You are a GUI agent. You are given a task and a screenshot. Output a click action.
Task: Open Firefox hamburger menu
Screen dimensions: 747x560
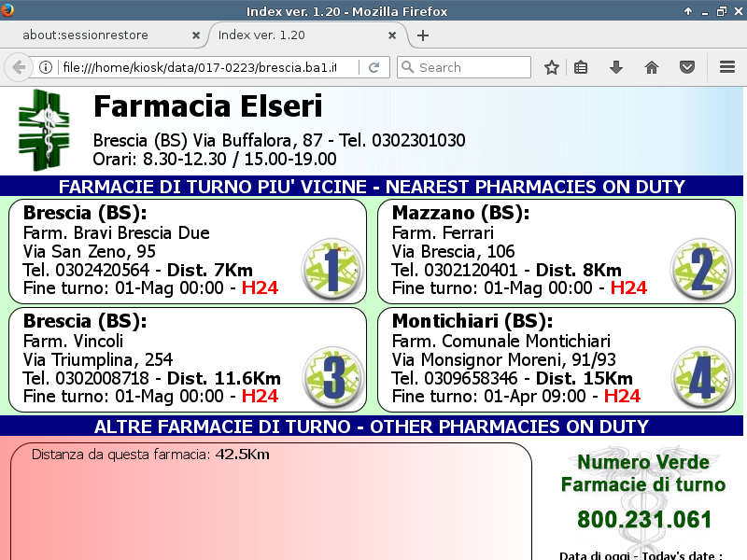[x=727, y=67]
